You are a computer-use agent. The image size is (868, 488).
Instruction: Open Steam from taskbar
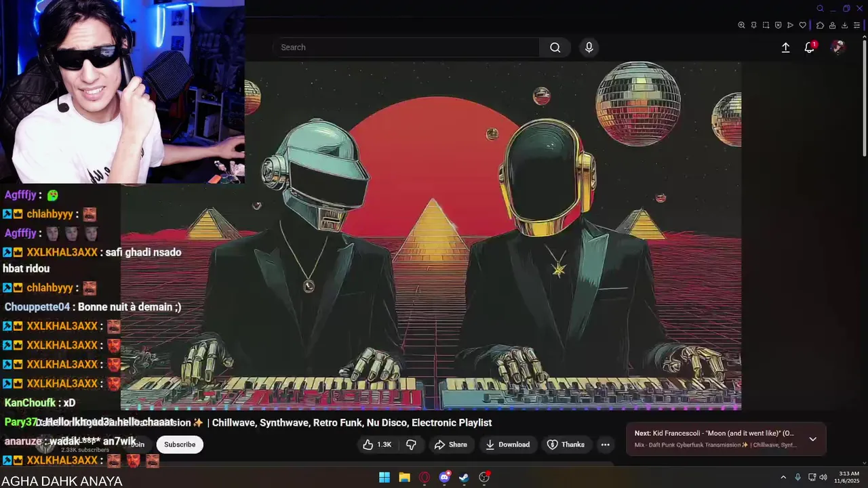(464, 477)
